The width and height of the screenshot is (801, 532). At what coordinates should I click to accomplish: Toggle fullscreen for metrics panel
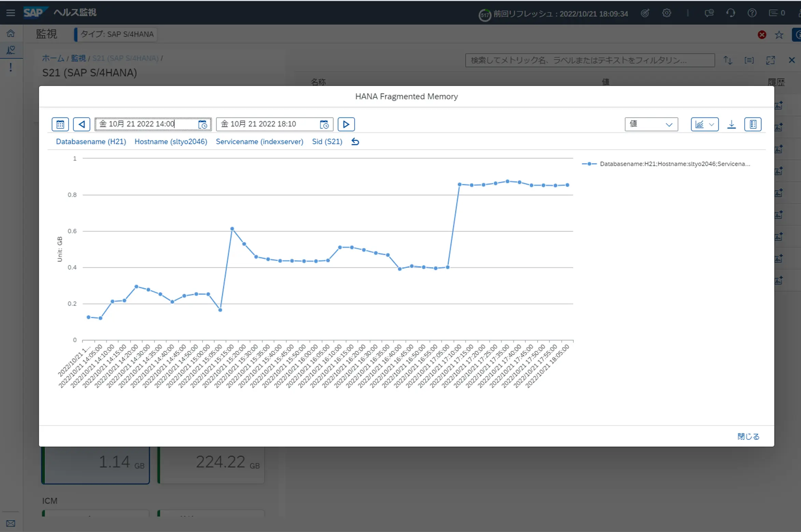coord(771,60)
